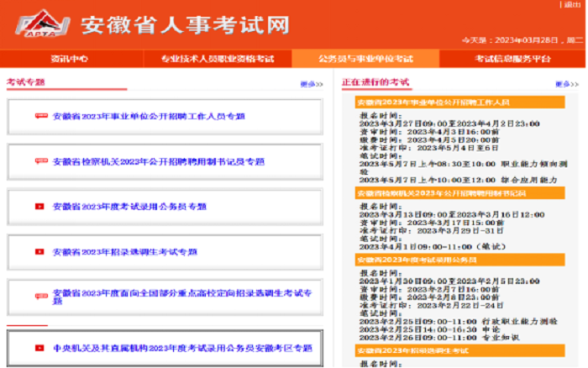Screen dimensions: 588x368
Task: Click icon beside 重点高校定向招录选调生考试专题
Action: (41, 297)
